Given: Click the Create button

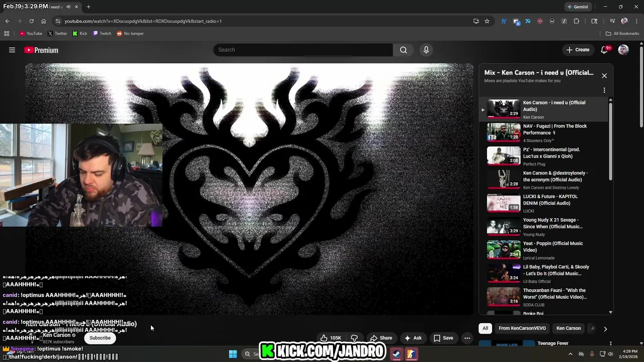Looking at the screenshot, I should 578,50.
